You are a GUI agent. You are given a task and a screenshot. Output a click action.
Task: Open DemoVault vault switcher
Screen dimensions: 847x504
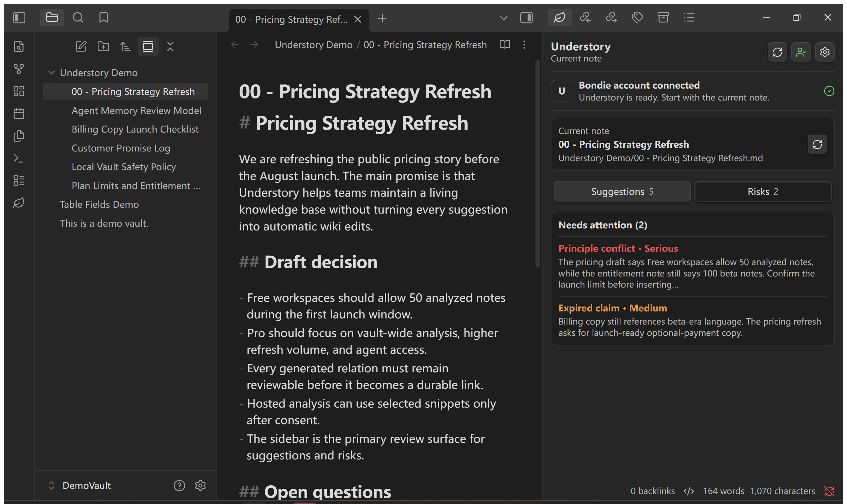tap(80, 485)
